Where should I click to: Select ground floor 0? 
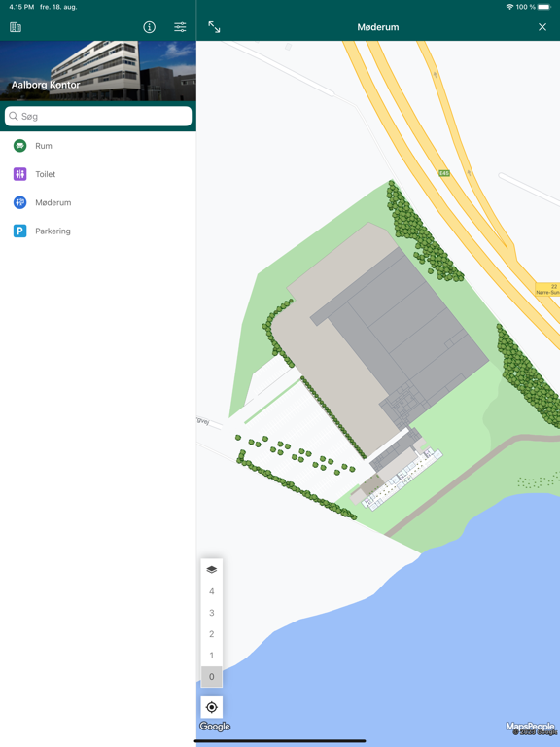tap(212, 677)
